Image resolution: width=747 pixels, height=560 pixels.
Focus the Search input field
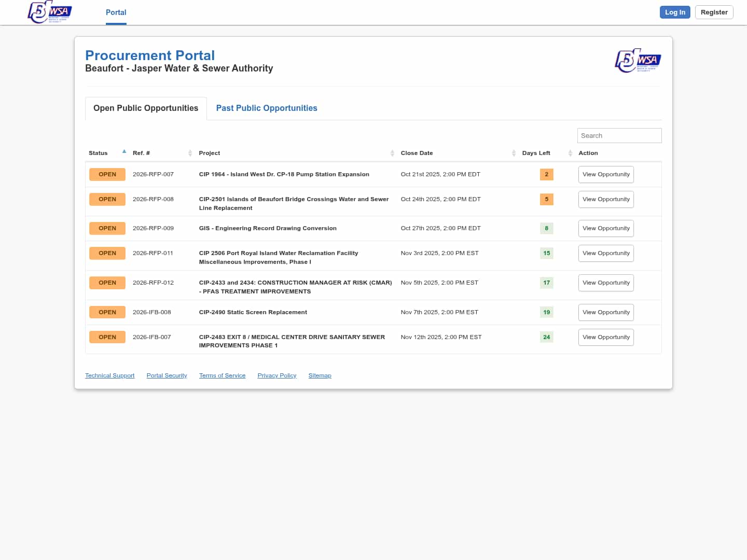(619, 136)
